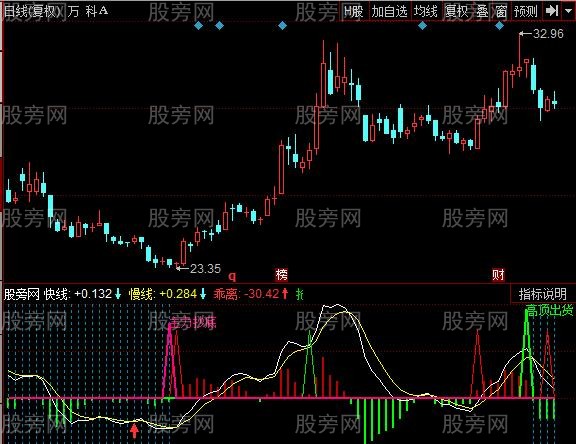Click the pink 主力抄底 signal label

(x=193, y=323)
